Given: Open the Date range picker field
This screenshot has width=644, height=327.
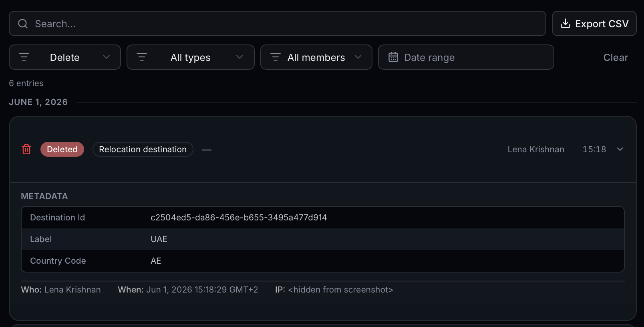Looking at the screenshot, I should 466,57.
